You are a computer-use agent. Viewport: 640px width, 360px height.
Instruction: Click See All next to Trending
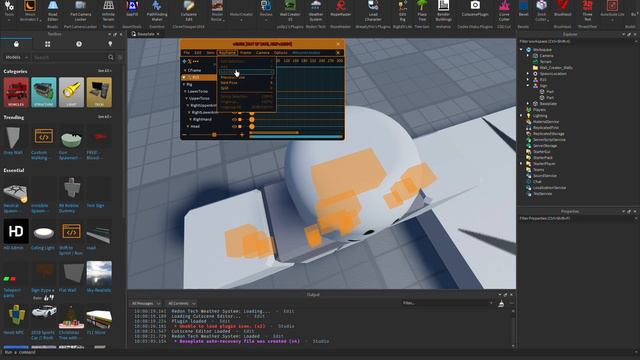[x=104, y=117]
